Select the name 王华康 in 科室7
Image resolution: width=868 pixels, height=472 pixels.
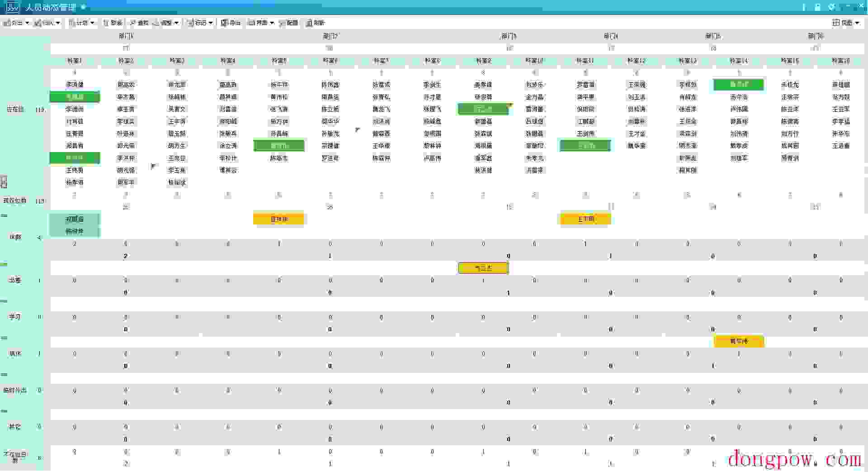382,146
